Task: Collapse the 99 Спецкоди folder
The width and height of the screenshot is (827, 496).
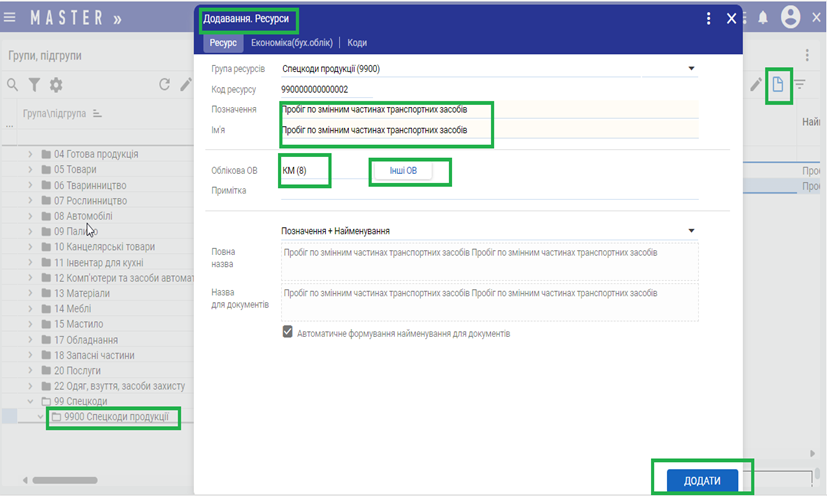Action: (30, 401)
